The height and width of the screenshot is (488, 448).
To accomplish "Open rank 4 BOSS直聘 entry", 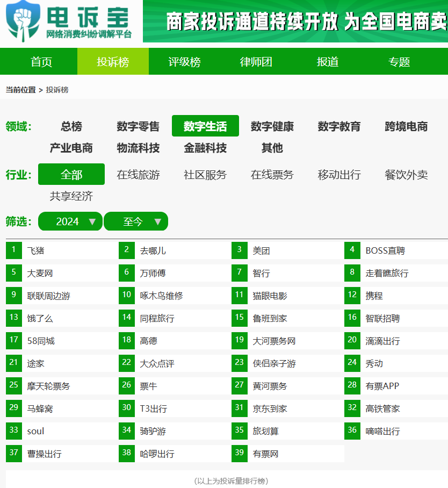I will pyautogui.click(x=396, y=250).
